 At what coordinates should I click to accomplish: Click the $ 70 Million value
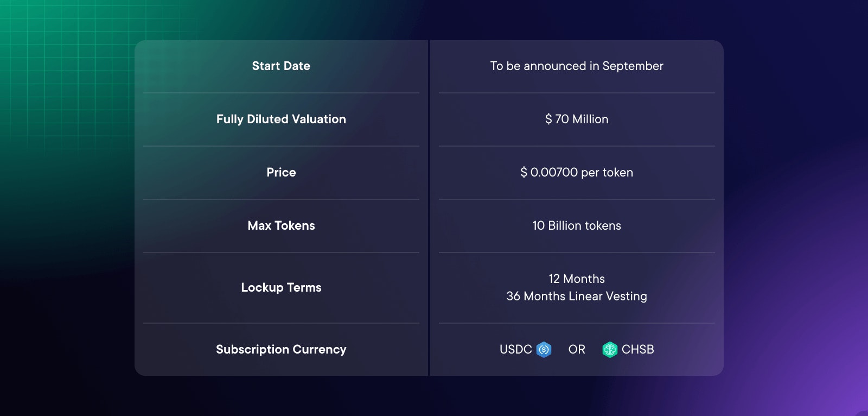[x=577, y=119]
